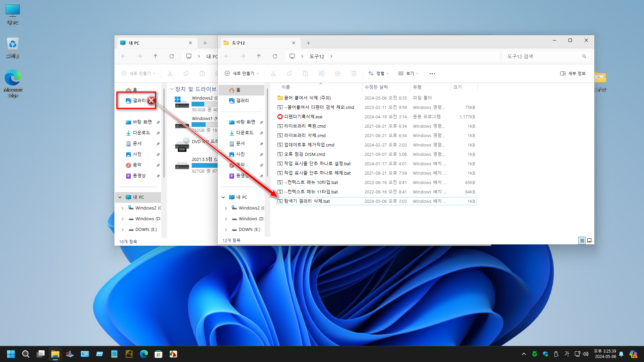
Task: Click chevron after 도구12 in address bar
Action: (331, 56)
